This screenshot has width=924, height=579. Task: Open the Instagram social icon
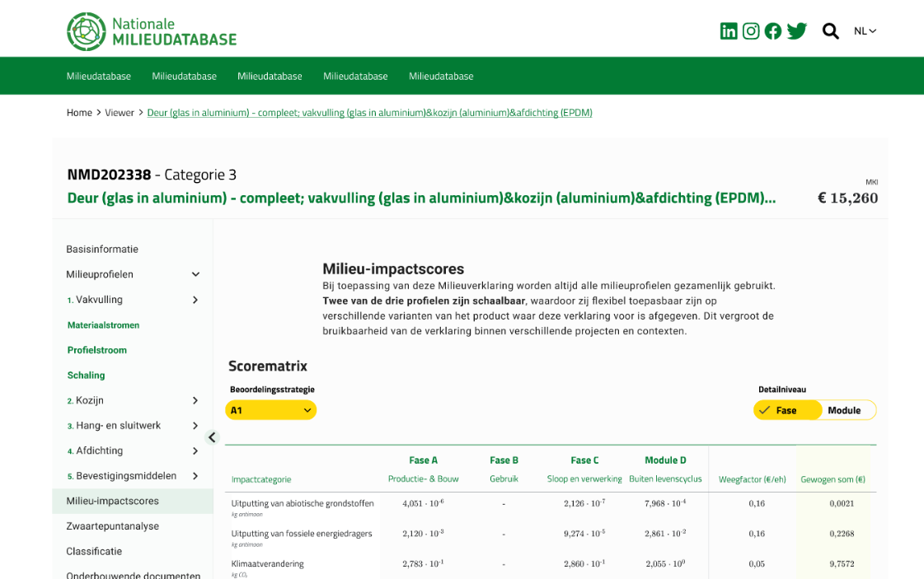pyautogui.click(x=751, y=31)
